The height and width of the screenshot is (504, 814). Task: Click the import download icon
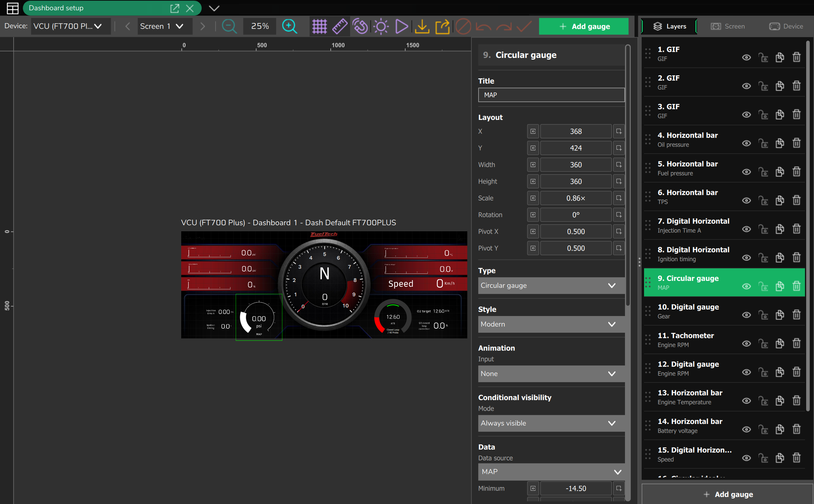point(422,26)
